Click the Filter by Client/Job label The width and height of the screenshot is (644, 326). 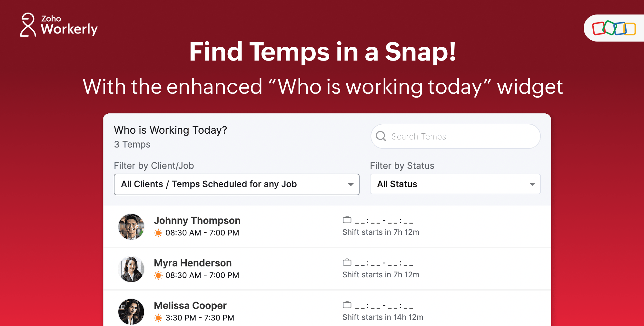[x=154, y=165]
